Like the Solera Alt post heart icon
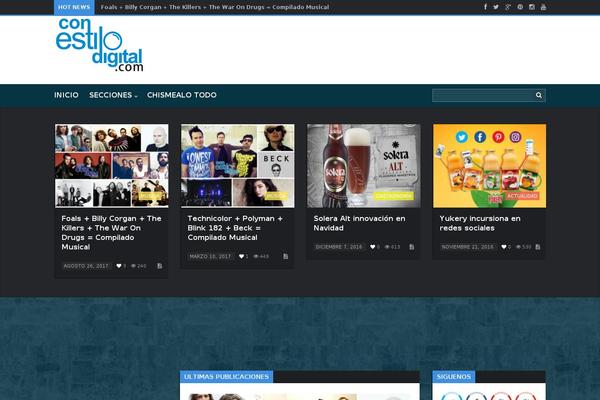Viewport: 600px width, 400px height. tap(372, 247)
